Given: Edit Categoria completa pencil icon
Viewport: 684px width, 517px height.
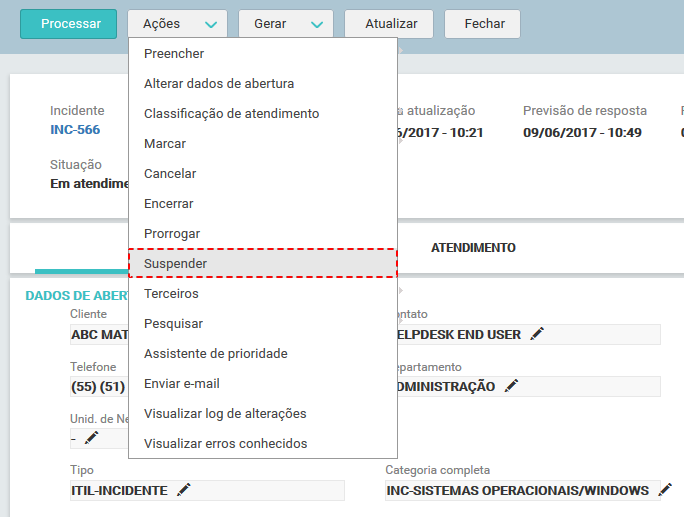Looking at the screenshot, I should (x=665, y=490).
